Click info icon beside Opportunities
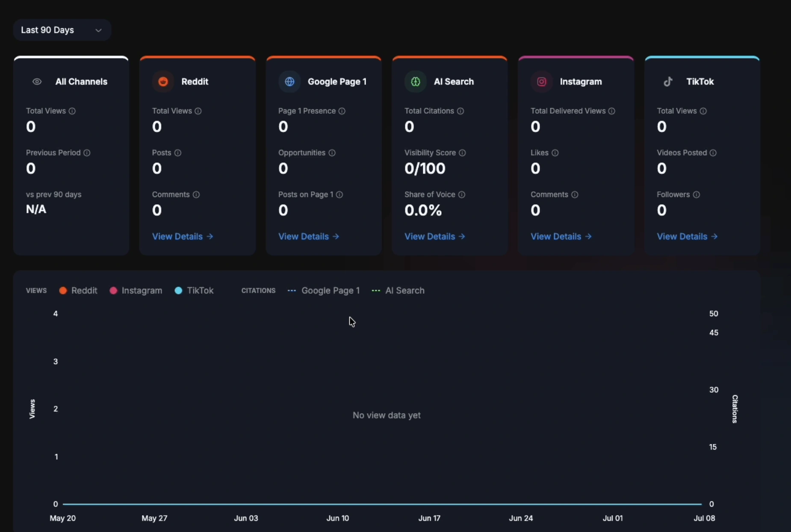Viewport: 791px width, 532px height. pos(332,153)
